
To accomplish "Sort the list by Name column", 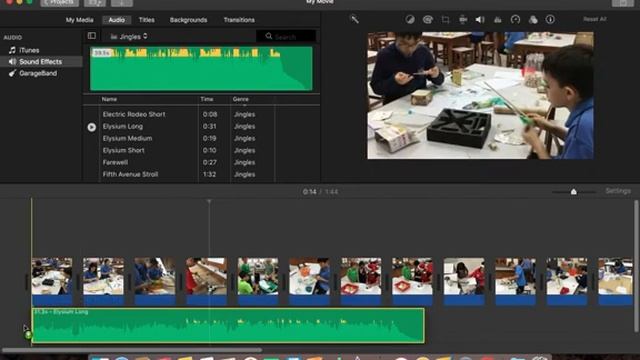I will 109,99.
